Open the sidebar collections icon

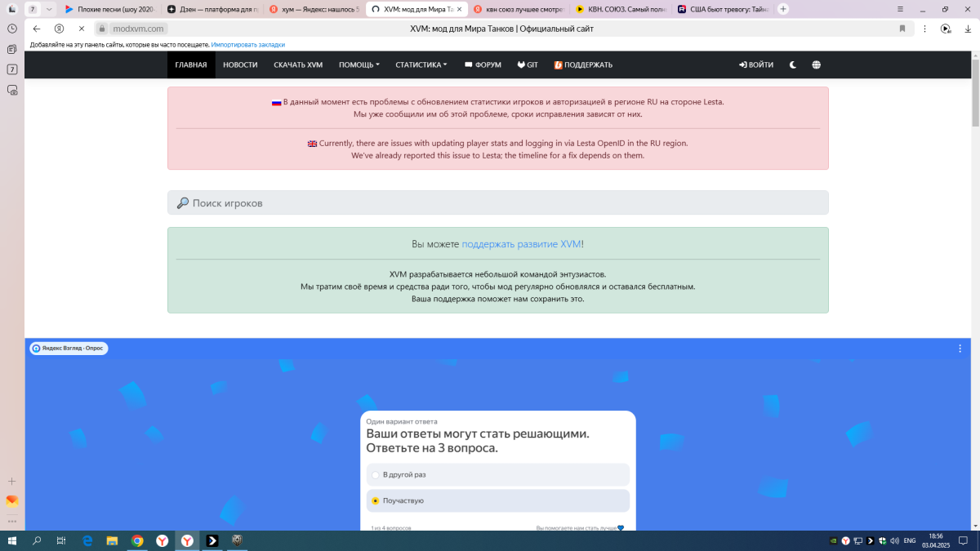click(11, 49)
